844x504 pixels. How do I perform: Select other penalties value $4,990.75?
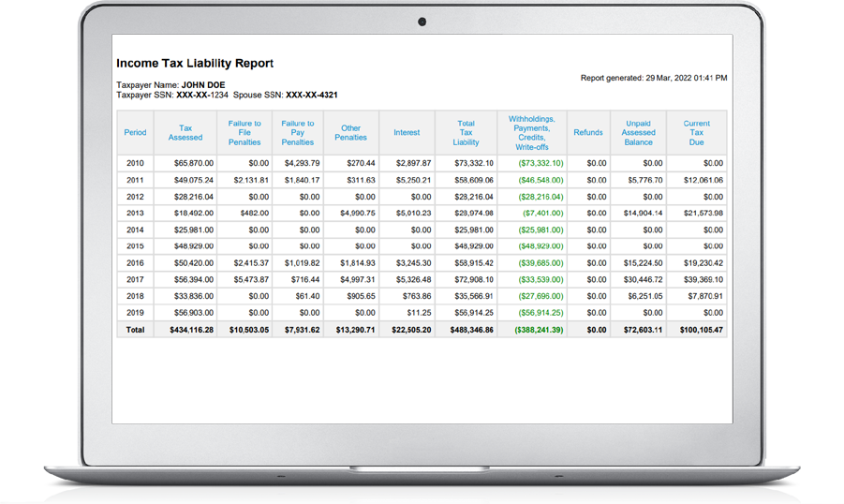[358, 214]
